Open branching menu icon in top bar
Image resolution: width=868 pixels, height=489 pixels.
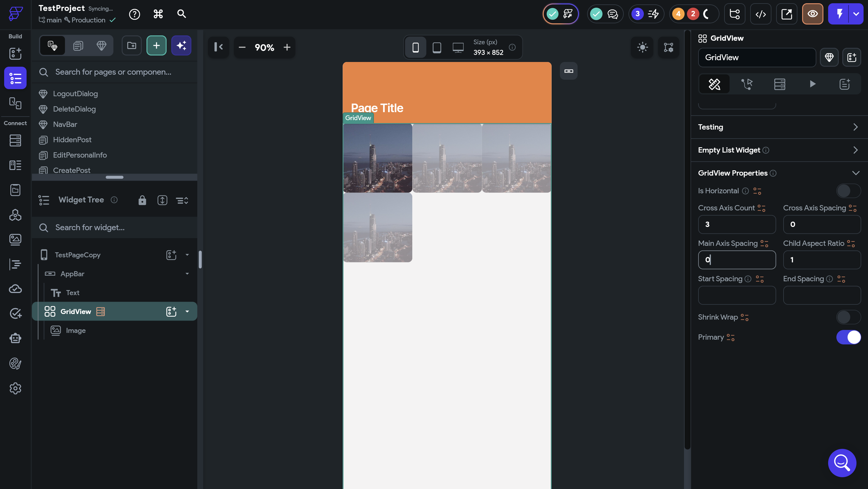click(x=734, y=14)
